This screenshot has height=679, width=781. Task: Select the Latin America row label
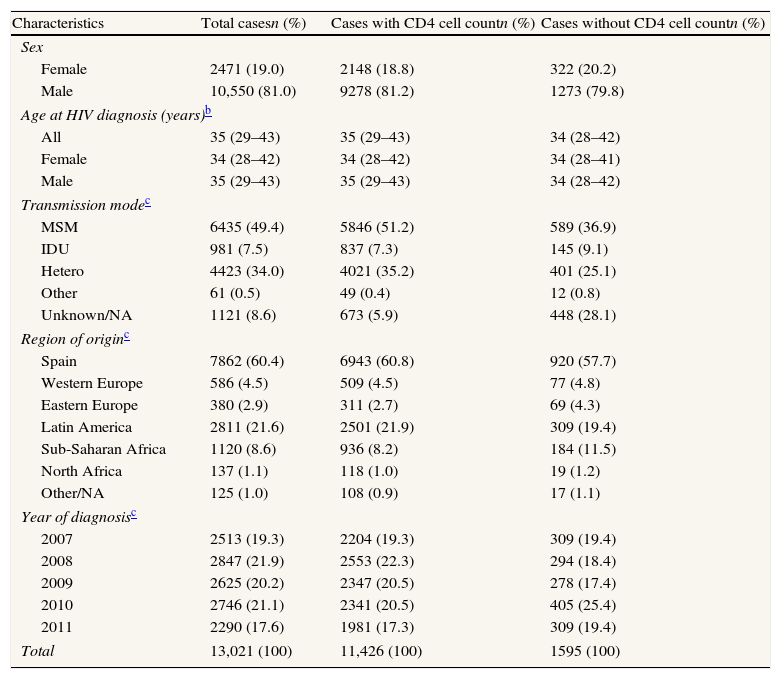click(x=85, y=427)
